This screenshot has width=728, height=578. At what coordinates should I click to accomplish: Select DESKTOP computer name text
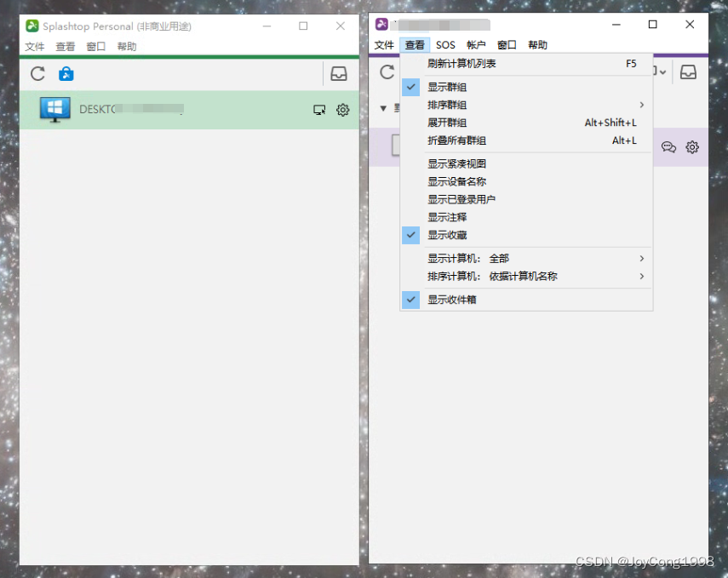pos(131,110)
